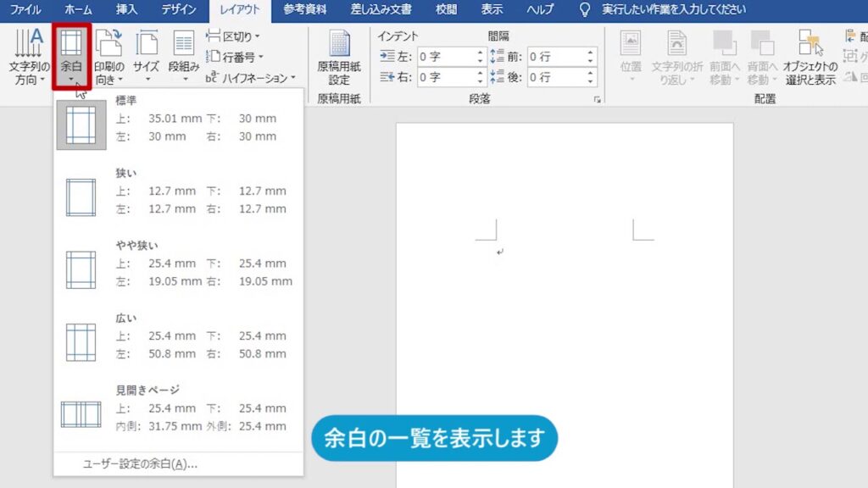Click the 余白 (Margins) button

tap(71, 56)
